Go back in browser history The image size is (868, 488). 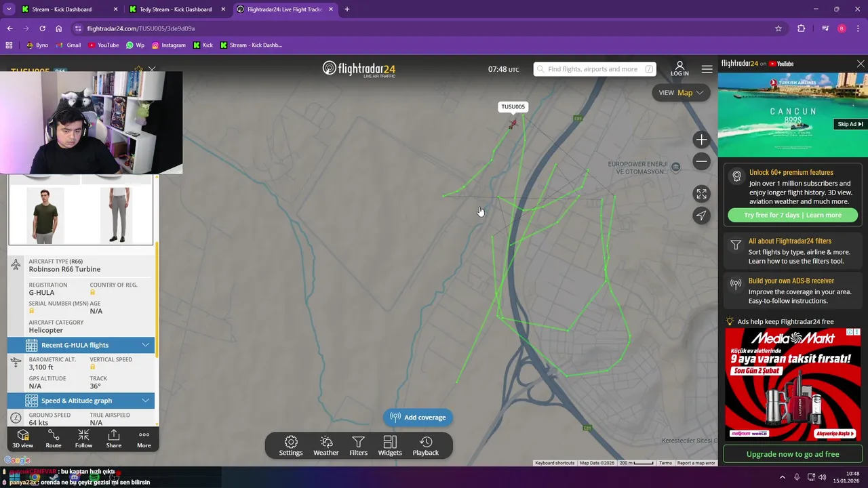9,28
